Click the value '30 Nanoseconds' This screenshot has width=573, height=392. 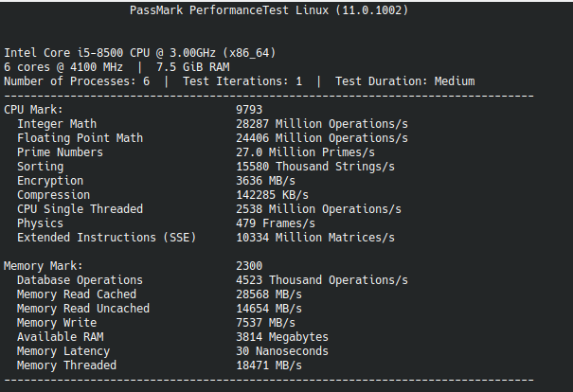click(282, 351)
